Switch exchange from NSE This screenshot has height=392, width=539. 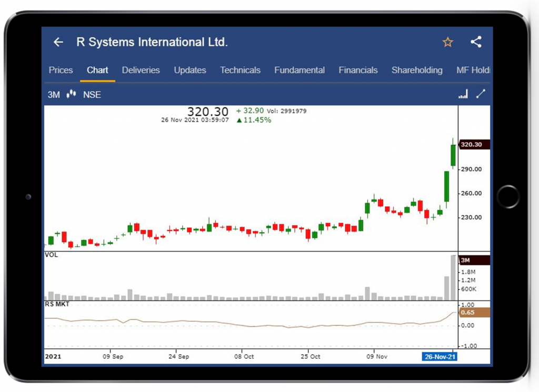92,95
